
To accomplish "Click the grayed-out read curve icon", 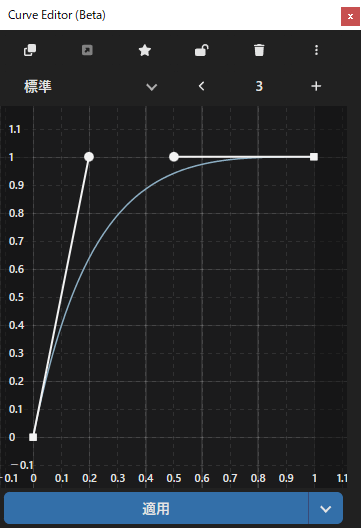I will (x=87, y=50).
